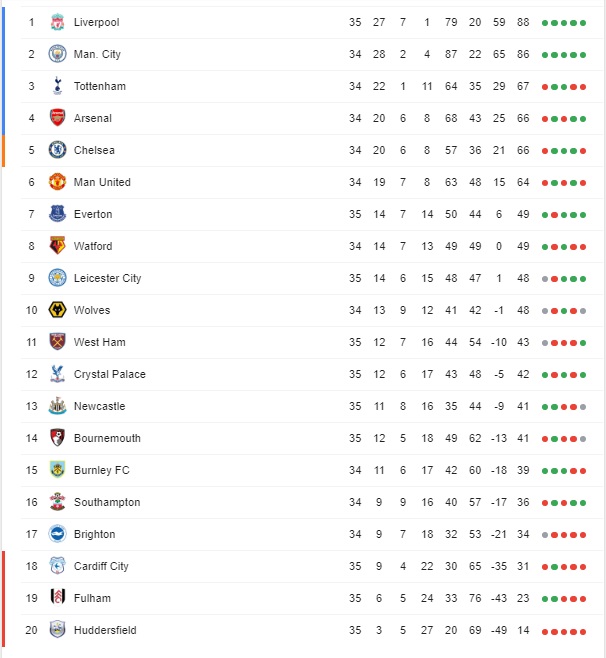This screenshot has width=606, height=658.
Task: Click the Man. City club crest
Action: [x=57, y=54]
